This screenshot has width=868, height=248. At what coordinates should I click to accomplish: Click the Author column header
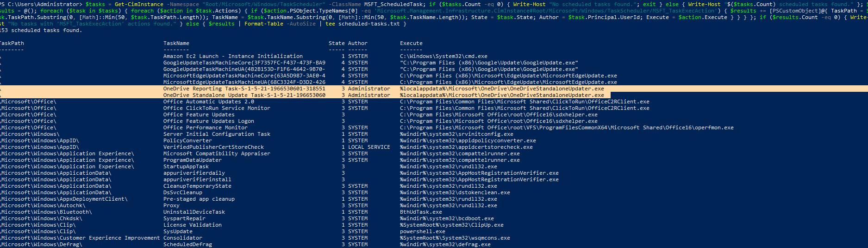[357, 43]
